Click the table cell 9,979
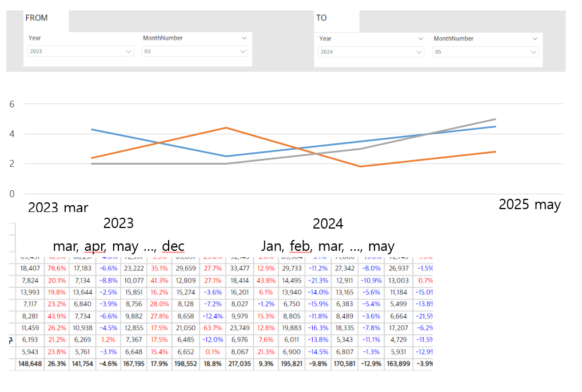Screen dimensions: 582x392 tap(240, 316)
